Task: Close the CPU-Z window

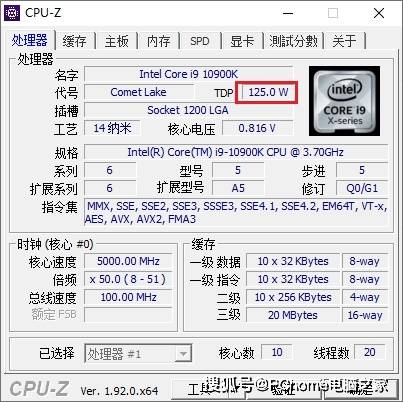Action: 379,13
